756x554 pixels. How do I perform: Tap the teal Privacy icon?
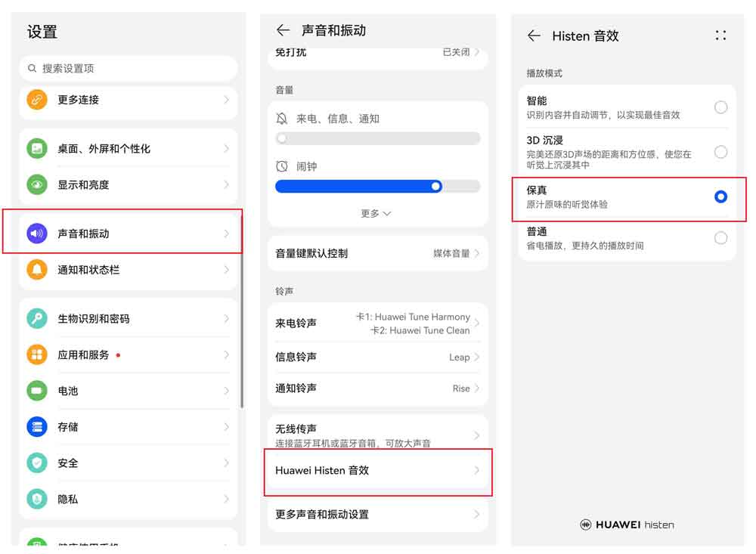(37, 499)
